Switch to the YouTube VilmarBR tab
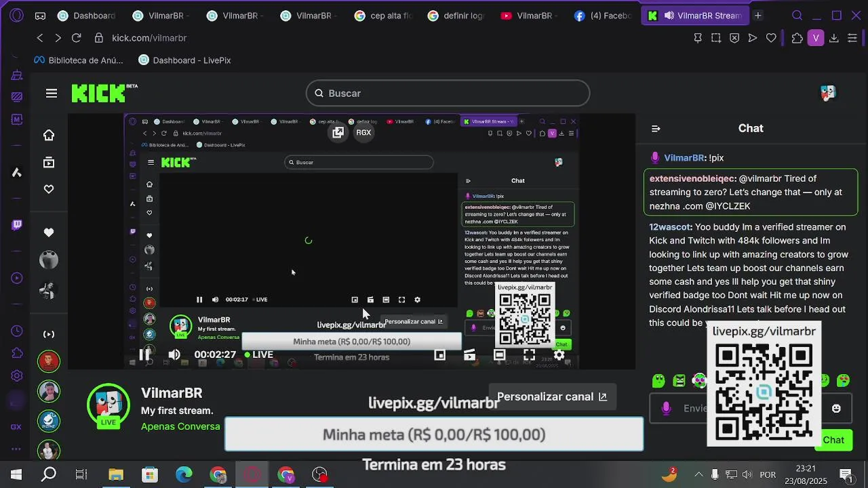 coord(530,15)
